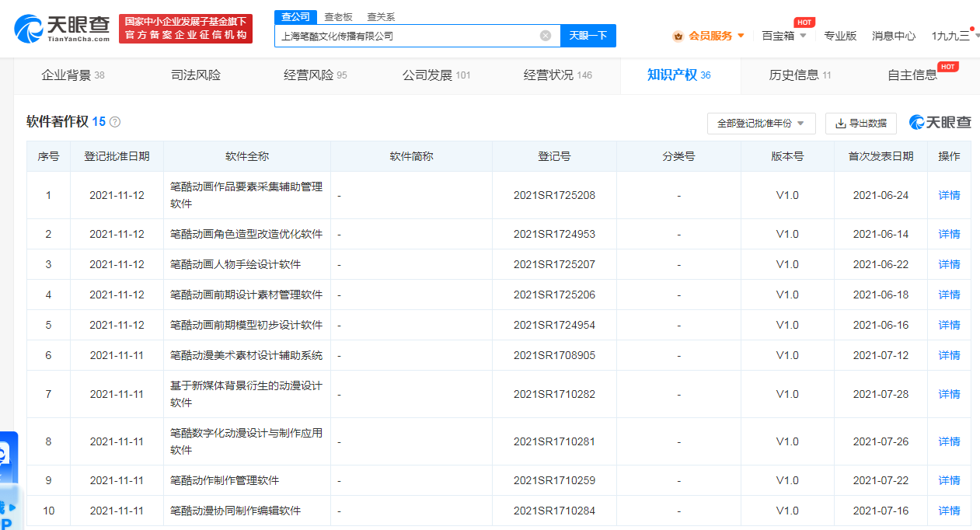Screen dimensions: 980x530
Task: Switch to the 历史信息 tab
Action: [800, 75]
